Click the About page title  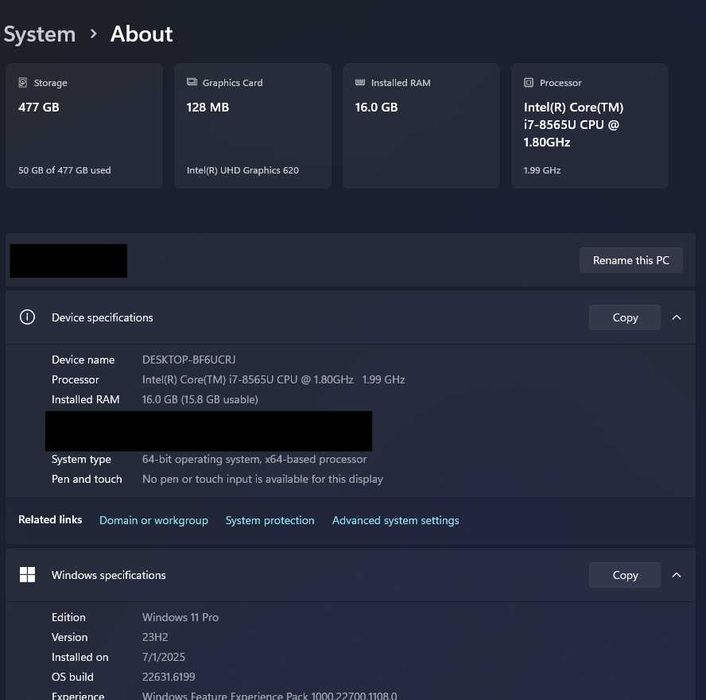point(141,34)
